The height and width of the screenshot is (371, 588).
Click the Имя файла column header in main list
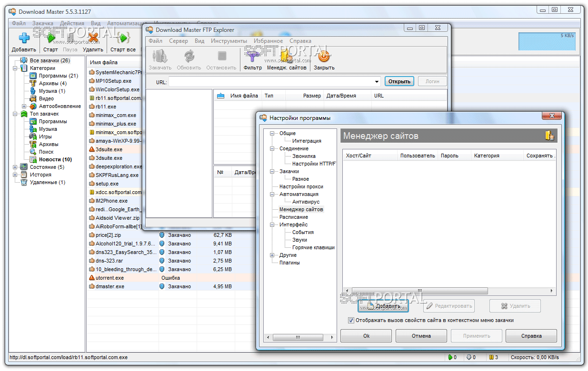pyautogui.click(x=104, y=62)
